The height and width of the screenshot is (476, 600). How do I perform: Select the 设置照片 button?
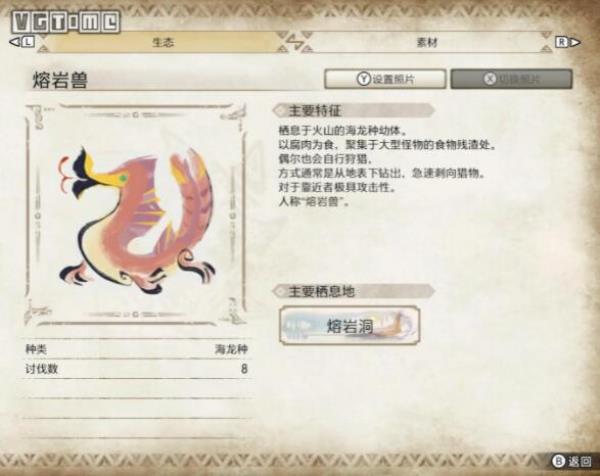tap(385, 79)
